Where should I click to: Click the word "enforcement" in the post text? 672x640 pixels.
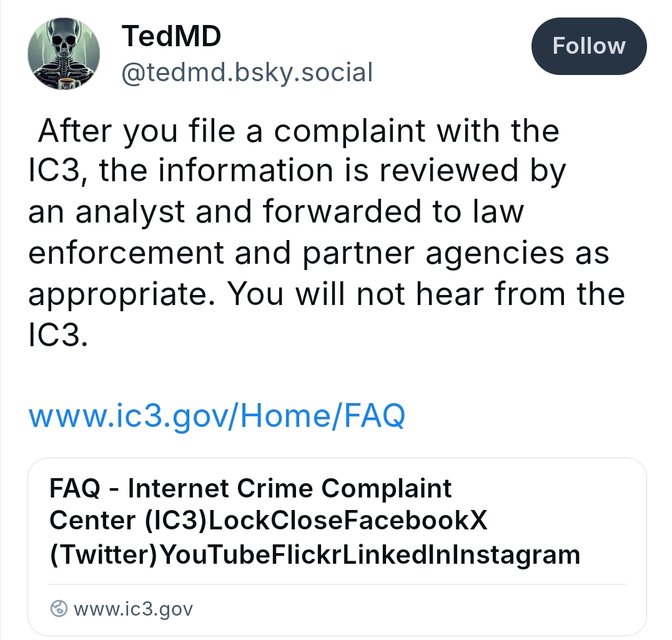pos(126,253)
